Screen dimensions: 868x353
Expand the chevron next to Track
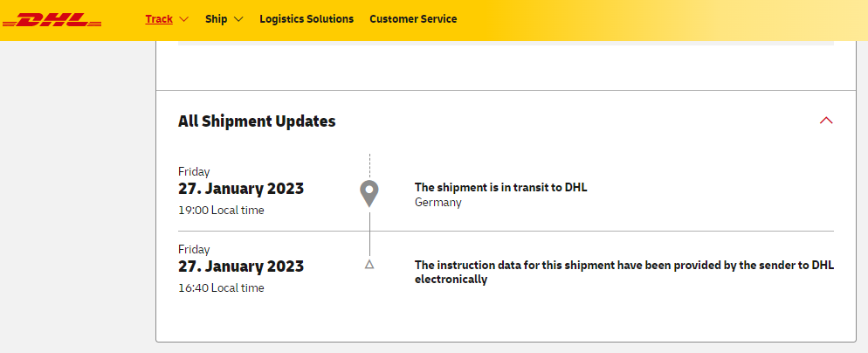coord(183,19)
